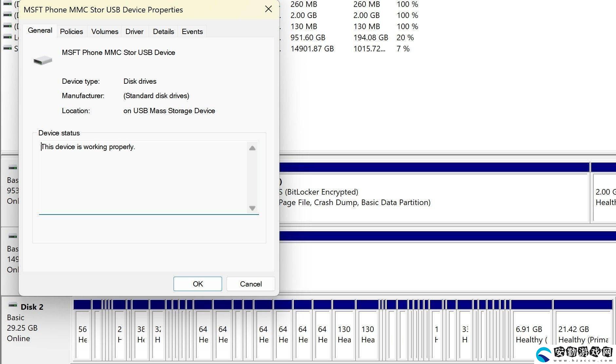This screenshot has width=616, height=364.
Task: Click the 2.00 GB capacity cell
Action: click(x=304, y=15)
